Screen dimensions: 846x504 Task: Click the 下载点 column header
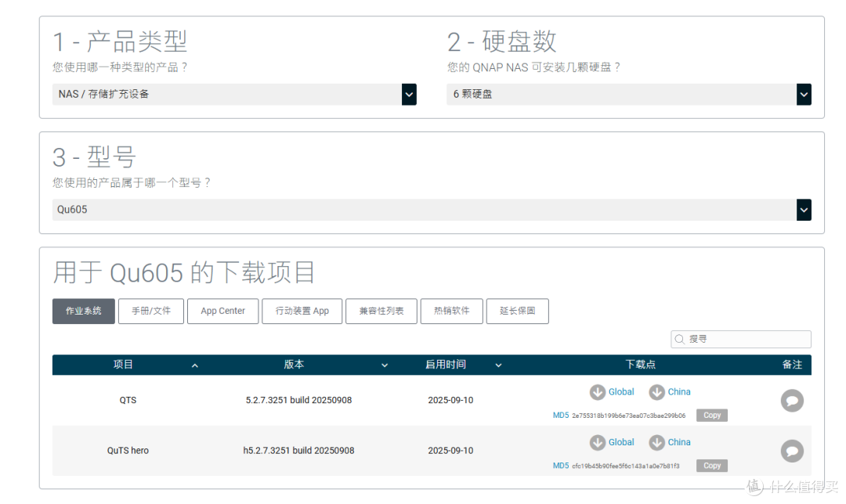click(x=641, y=365)
